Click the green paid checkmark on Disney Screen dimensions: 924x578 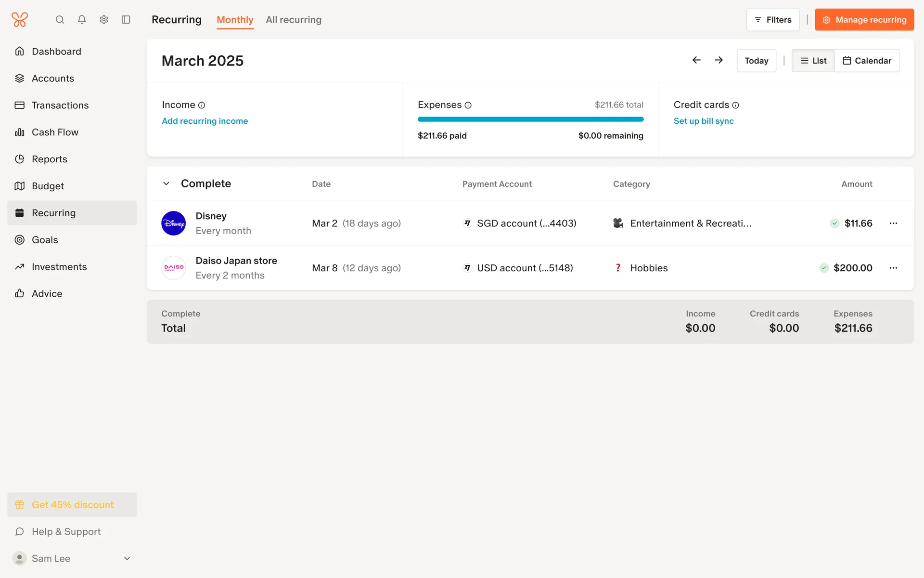[834, 223]
